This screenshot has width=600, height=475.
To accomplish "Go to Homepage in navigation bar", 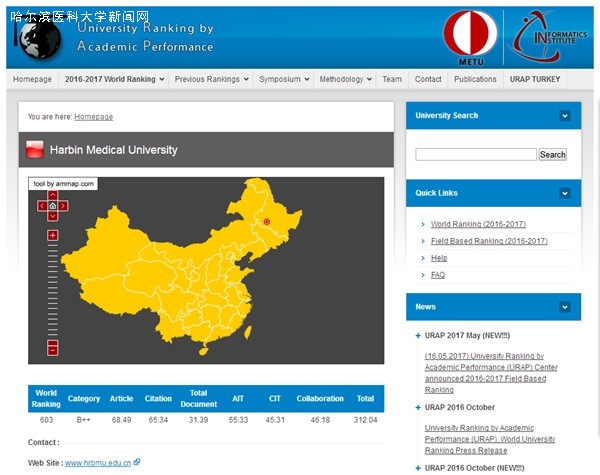I will [32, 79].
